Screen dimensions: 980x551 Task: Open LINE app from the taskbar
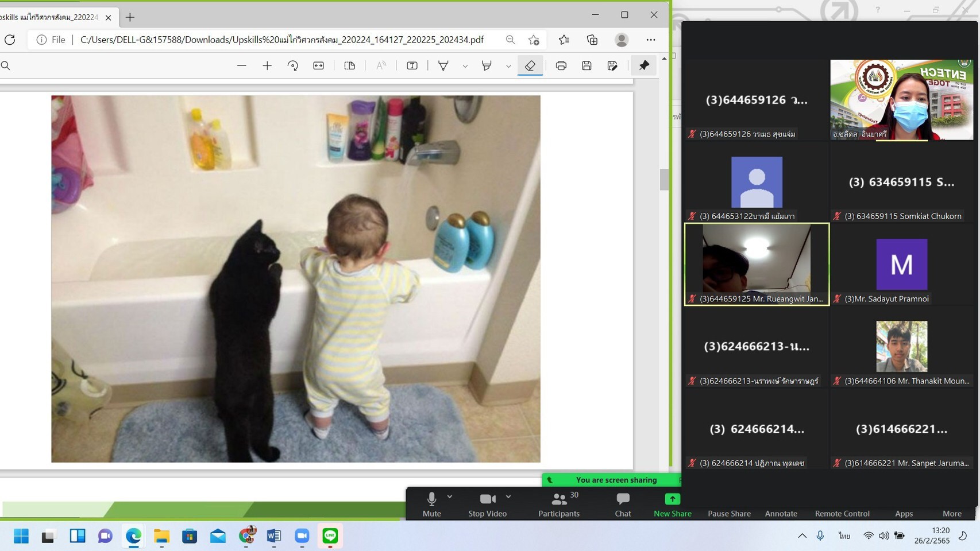pos(330,536)
